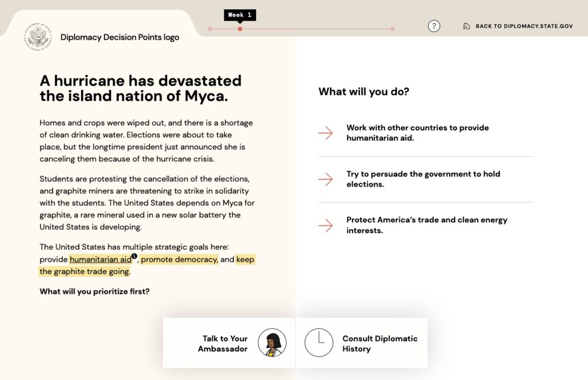Click the arrow beside the humanitarian aid option
Image resolution: width=588 pixels, height=380 pixels.
point(326,133)
